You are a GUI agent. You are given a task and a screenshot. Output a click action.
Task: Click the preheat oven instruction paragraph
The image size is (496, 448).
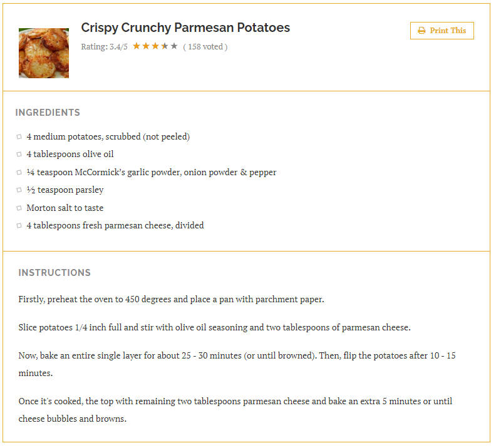[171, 299]
